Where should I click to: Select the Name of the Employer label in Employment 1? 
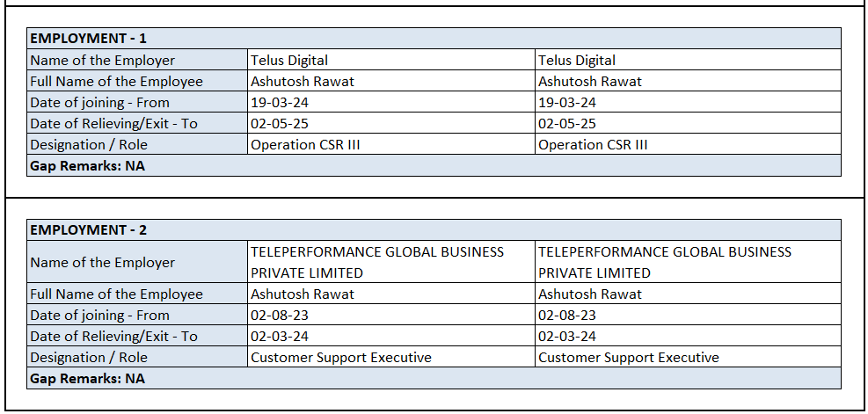click(x=103, y=61)
